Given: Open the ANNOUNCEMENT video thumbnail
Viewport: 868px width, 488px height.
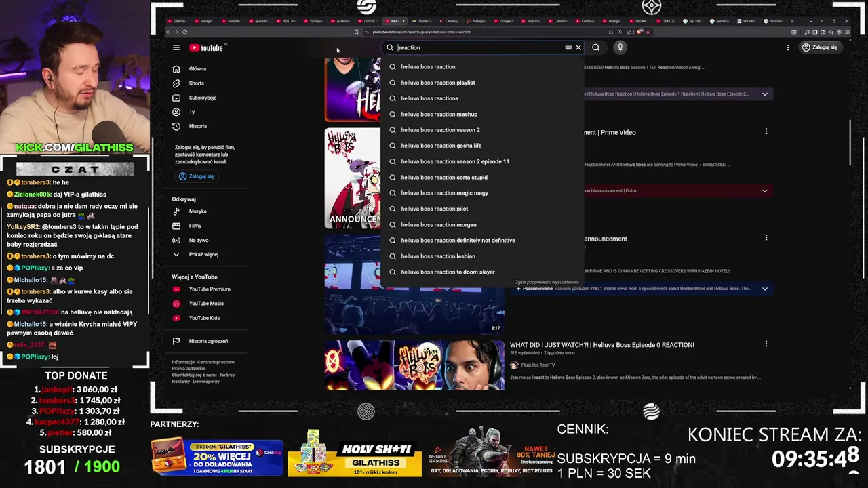Looking at the screenshot, I should [353, 178].
